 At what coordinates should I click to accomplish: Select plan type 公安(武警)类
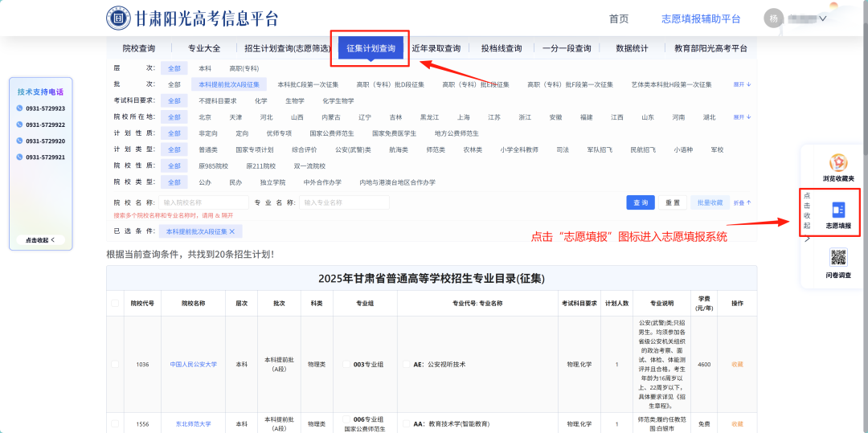pyautogui.click(x=353, y=149)
